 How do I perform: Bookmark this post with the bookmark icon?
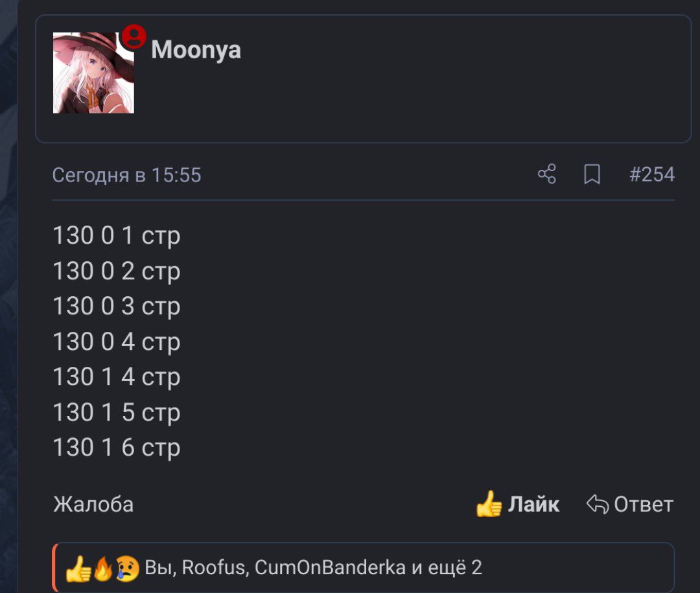click(592, 174)
